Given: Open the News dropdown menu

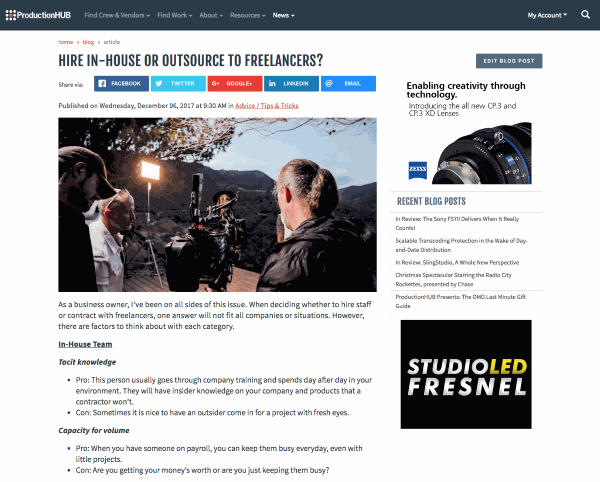Looking at the screenshot, I should pyautogui.click(x=284, y=15).
